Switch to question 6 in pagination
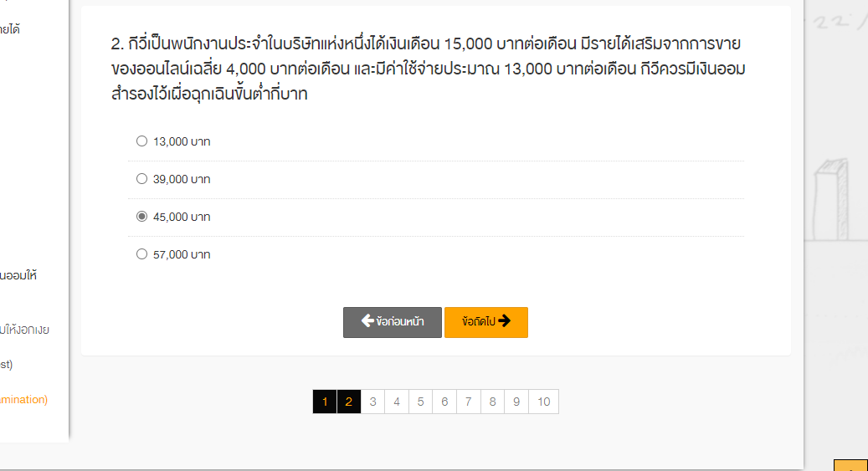This screenshot has width=868, height=471. coord(444,402)
